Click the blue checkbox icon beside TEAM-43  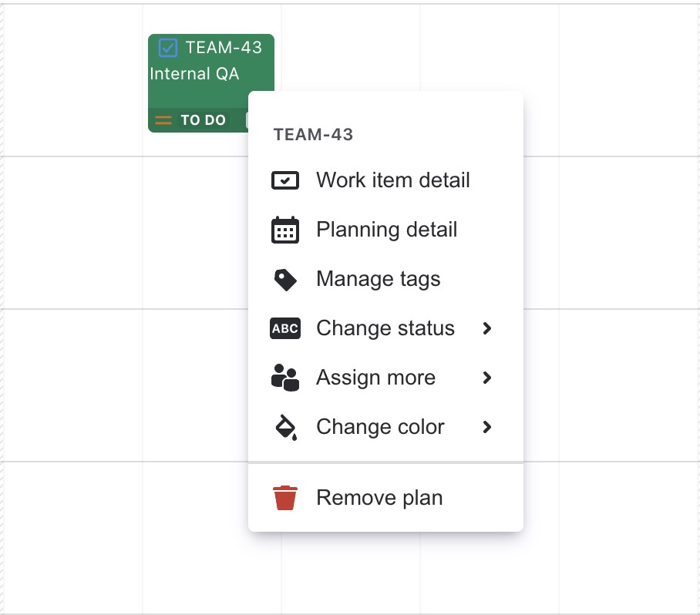(x=168, y=48)
